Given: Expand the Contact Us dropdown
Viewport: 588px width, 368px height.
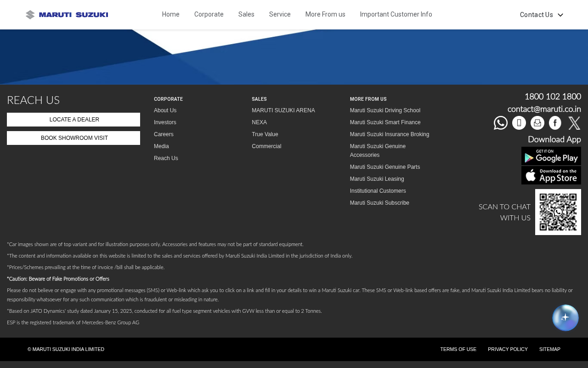Looking at the screenshot, I should coord(542,15).
